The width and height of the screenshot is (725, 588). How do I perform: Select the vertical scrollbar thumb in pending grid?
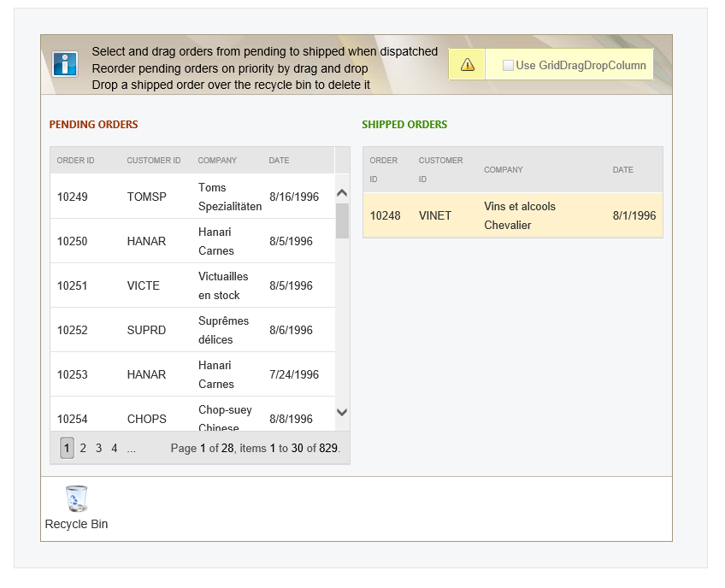pyautogui.click(x=342, y=221)
